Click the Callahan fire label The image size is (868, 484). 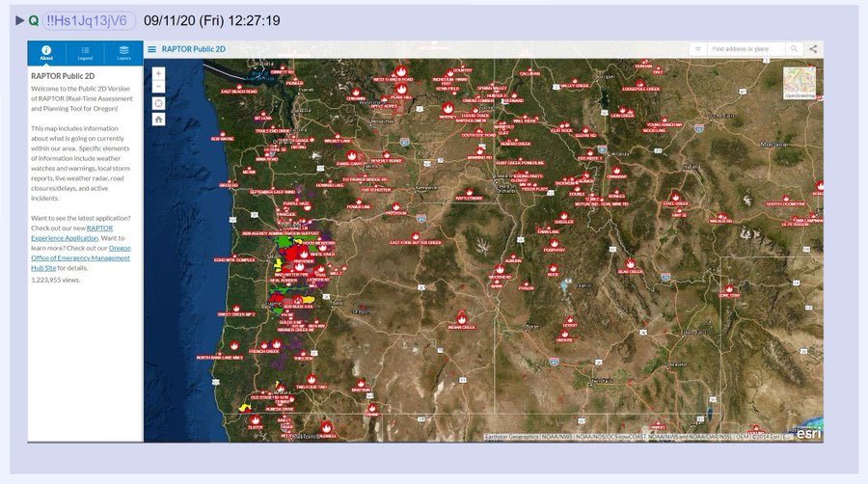(x=529, y=73)
